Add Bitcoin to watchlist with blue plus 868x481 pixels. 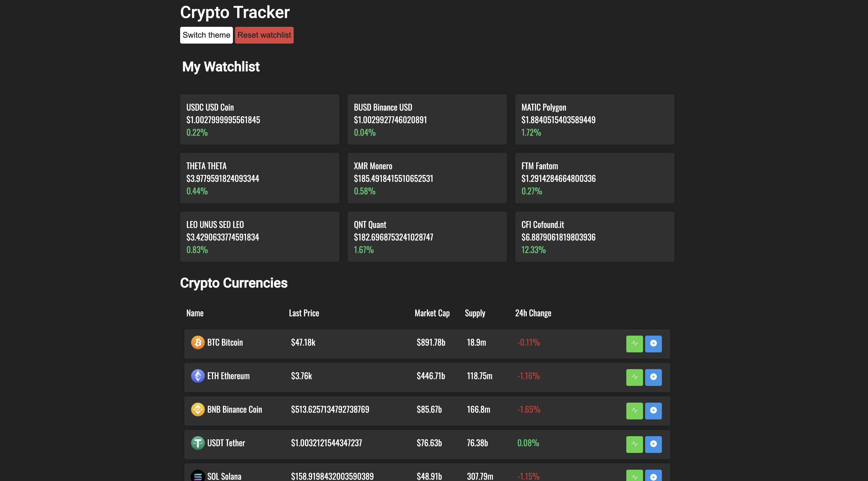(653, 344)
